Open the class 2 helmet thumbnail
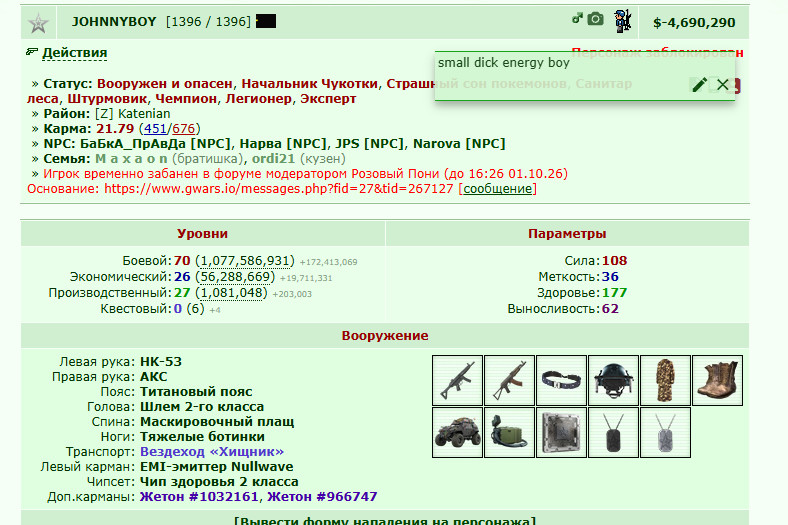Screen dimensions: 788x525 tap(613, 380)
